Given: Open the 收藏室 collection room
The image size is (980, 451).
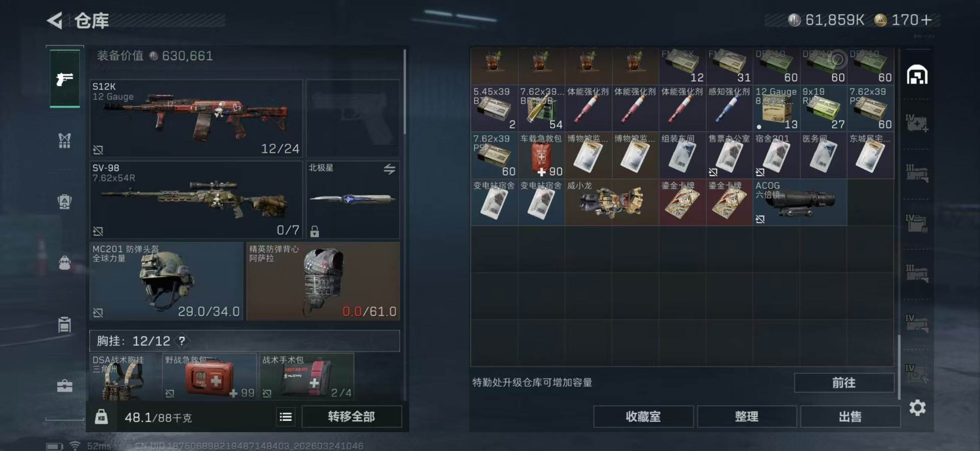Looking at the screenshot, I should [643, 417].
